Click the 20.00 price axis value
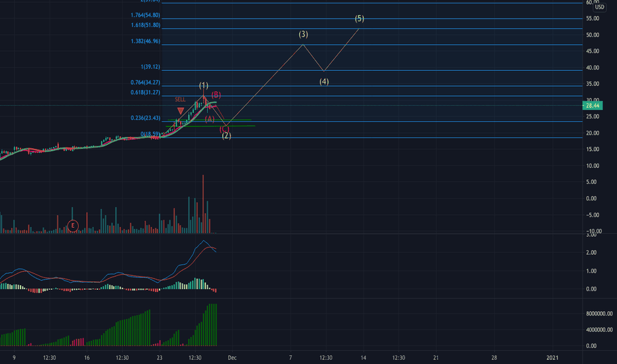 click(593, 133)
